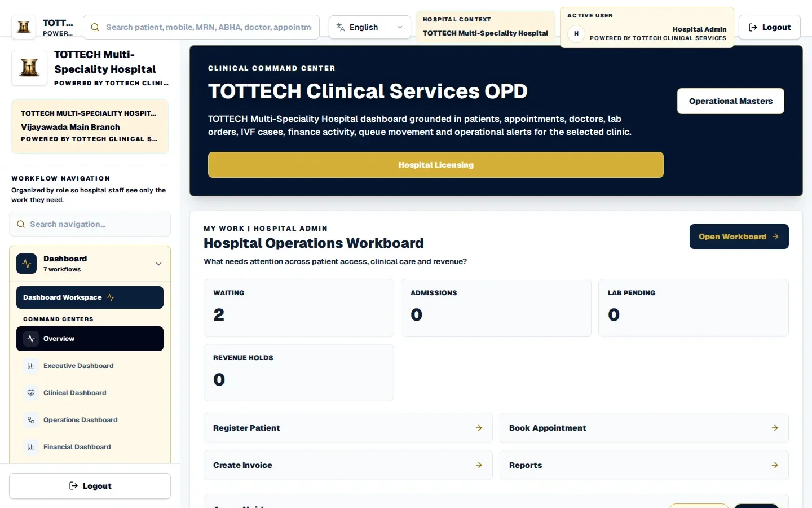The image size is (812, 508).
Task: Click the Logout button in top header
Action: 769,27
